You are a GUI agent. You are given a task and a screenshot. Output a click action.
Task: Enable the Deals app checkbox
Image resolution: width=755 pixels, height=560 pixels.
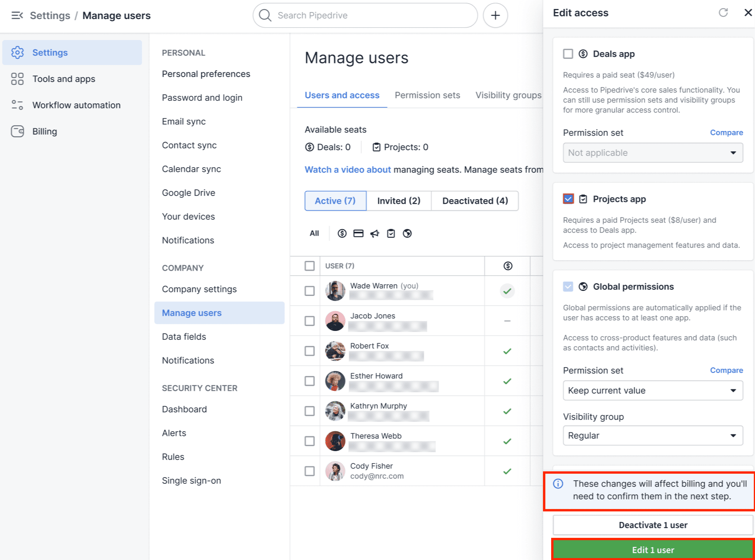[x=568, y=54]
